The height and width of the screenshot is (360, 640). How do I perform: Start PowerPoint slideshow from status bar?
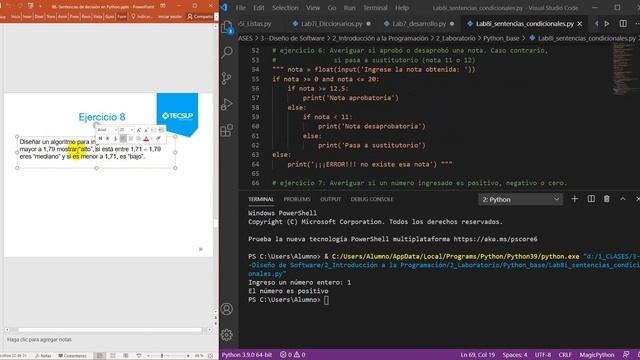(x=139, y=356)
